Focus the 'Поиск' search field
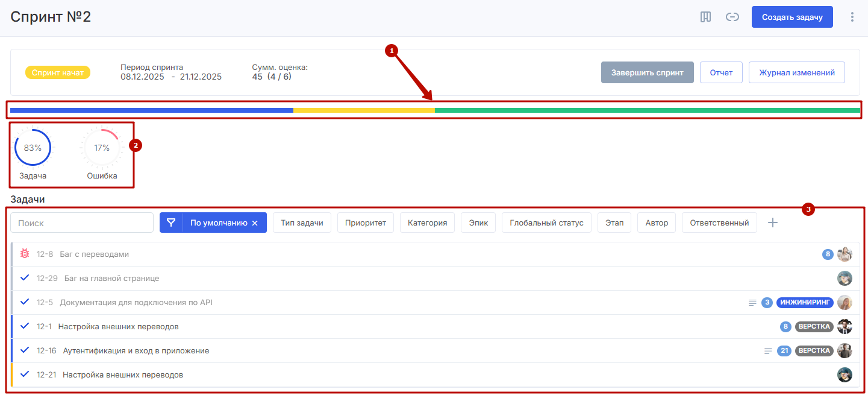 point(82,223)
